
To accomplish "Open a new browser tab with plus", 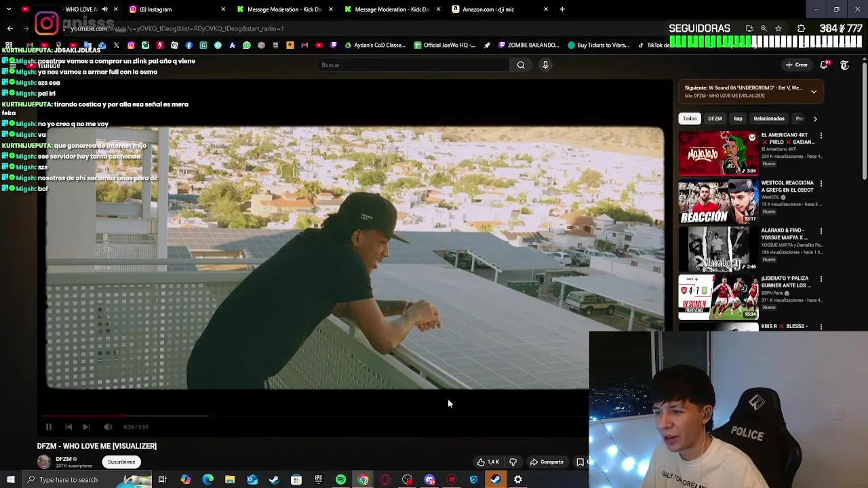I will (x=562, y=9).
